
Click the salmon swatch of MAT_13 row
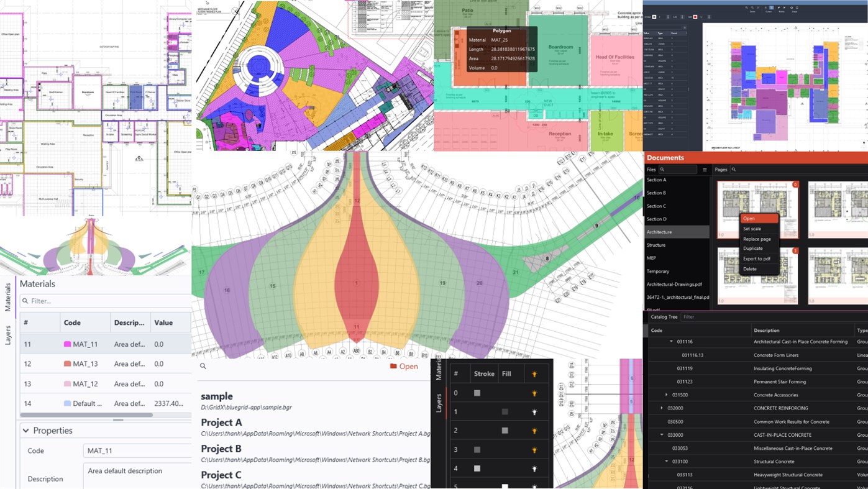pyautogui.click(x=67, y=364)
